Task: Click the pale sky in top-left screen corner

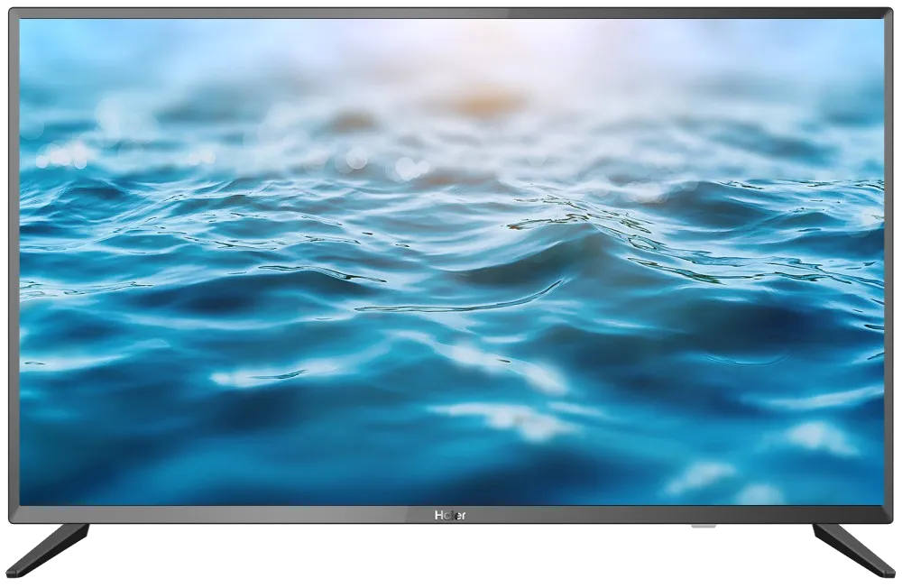Action: (x=63, y=45)
